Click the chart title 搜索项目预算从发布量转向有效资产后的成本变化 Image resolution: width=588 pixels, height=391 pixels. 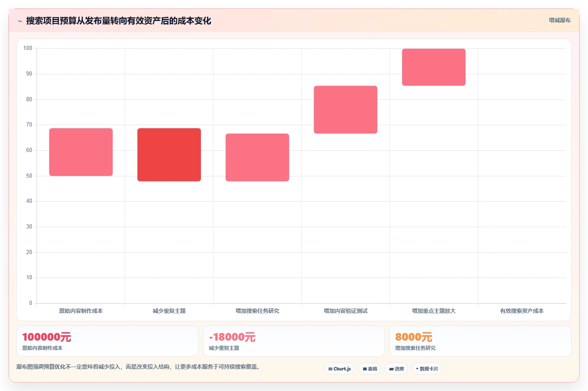coord(119,21)
